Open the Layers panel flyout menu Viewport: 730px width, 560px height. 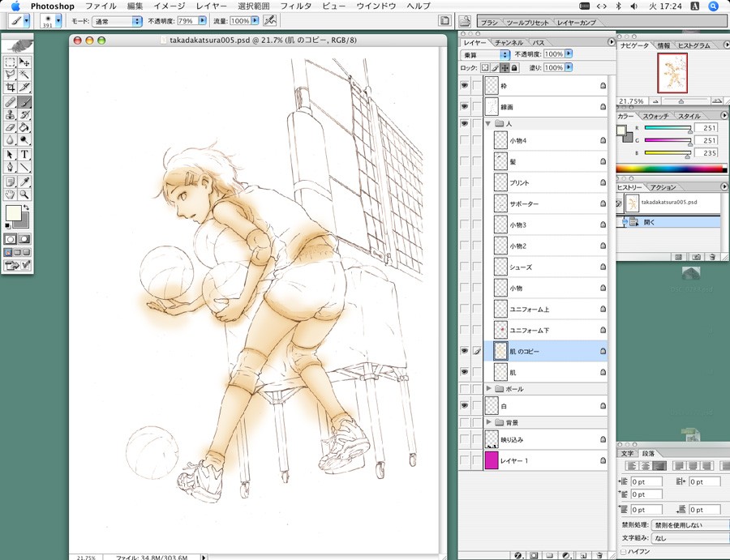click(x=612, y=42)
